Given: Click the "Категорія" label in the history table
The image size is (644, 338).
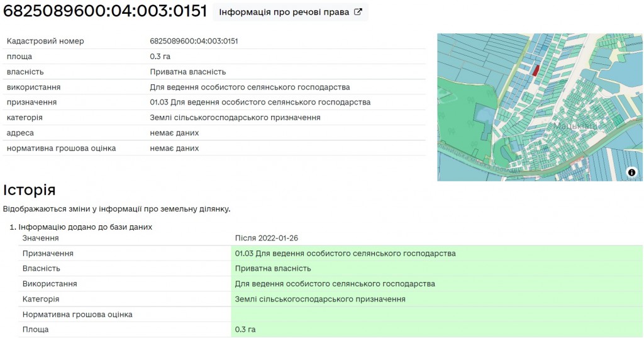Looking at the screenshot, I should click(41, 299).
